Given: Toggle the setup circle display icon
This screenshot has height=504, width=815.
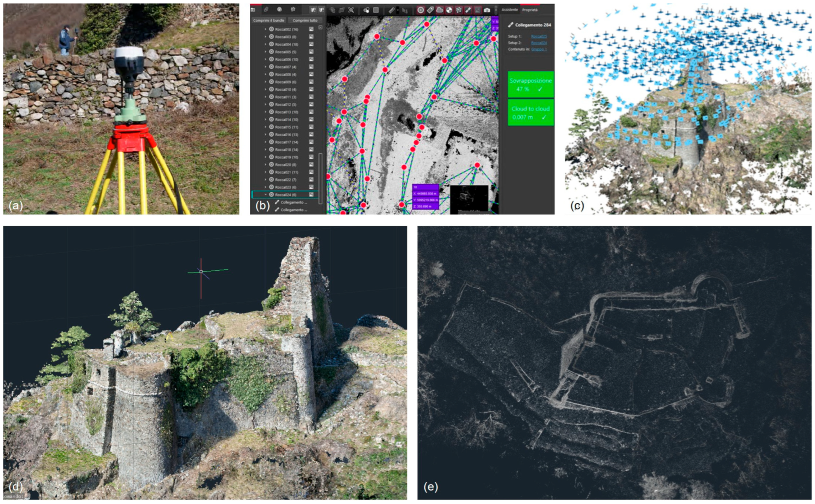Looking at the screenshot, I should coord(421,10).
